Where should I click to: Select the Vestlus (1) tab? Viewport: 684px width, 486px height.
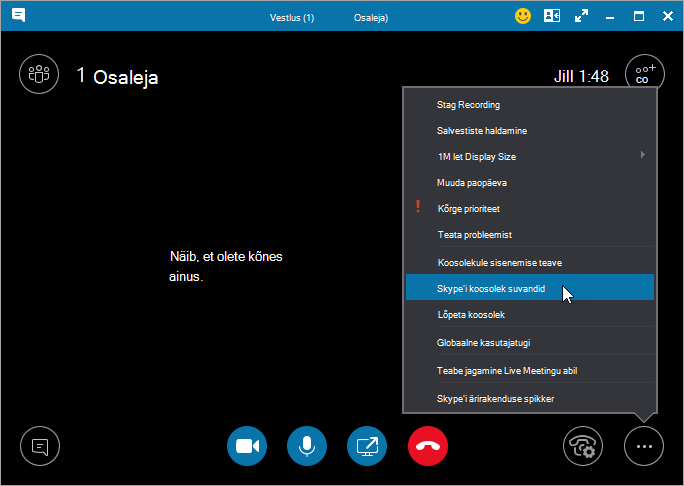click(292, 18)
